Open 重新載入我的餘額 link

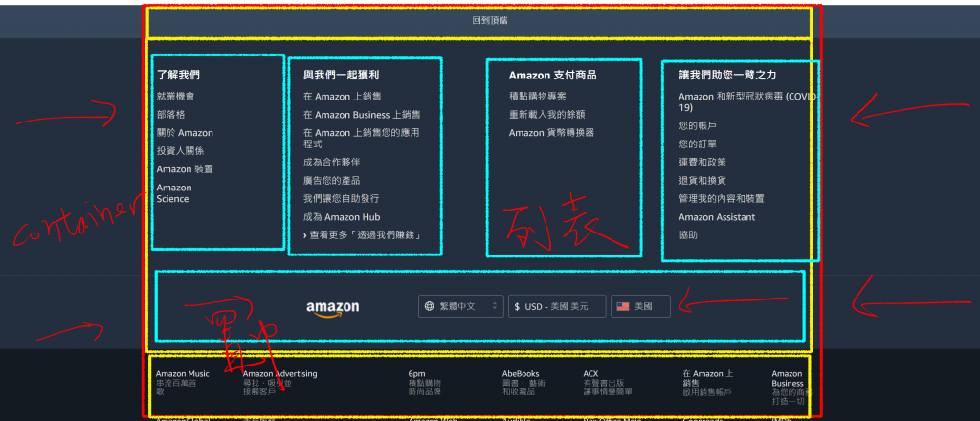pyautogui.click(x=546, y=115)
